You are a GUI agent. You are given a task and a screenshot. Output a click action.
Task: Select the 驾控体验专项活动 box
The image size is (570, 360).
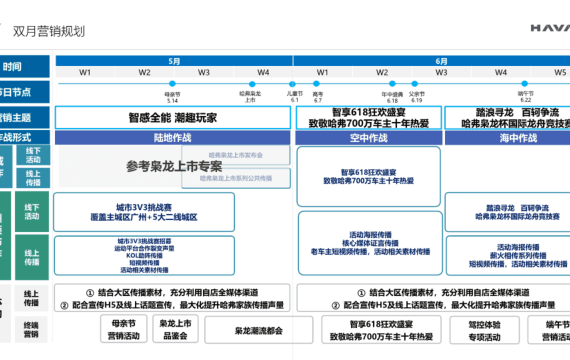point(484,330)
